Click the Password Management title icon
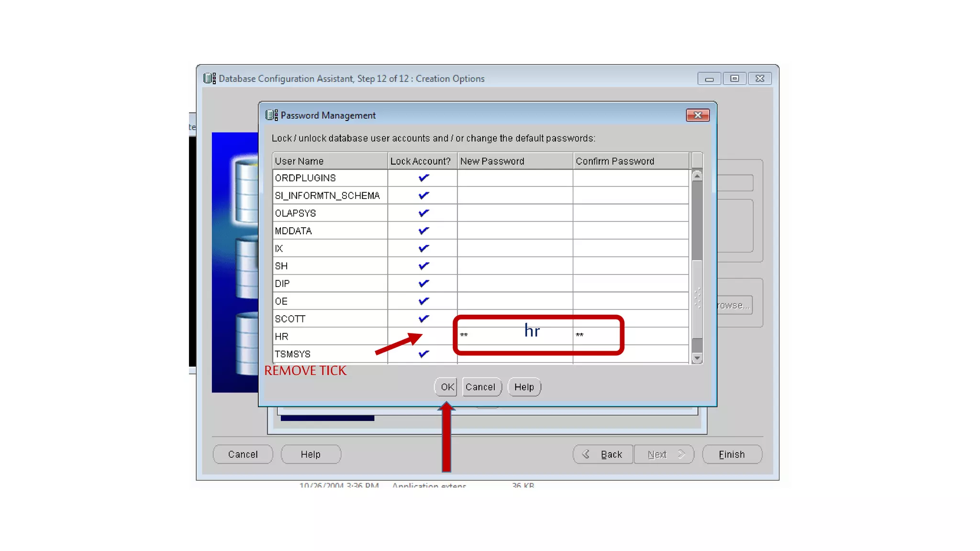This screenshot has width=980, height=551. [271, 115]
